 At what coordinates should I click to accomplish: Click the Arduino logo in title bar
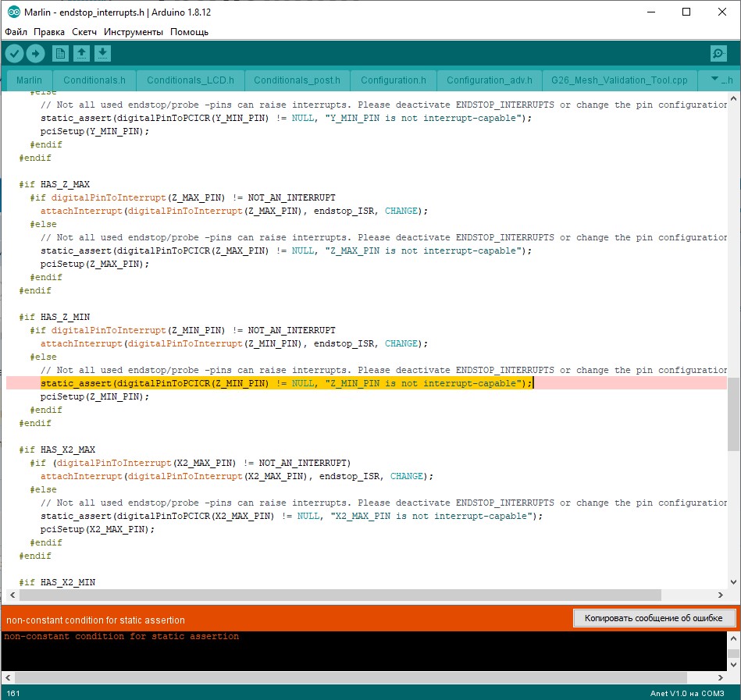(x=13, y=12)
